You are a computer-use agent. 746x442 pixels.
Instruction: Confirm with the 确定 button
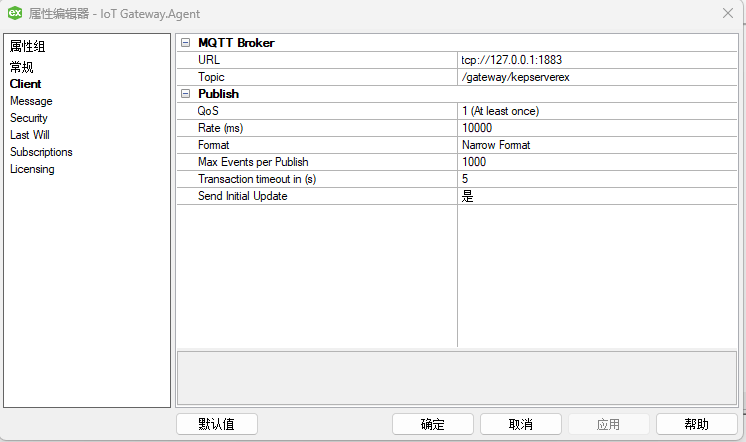433,424
